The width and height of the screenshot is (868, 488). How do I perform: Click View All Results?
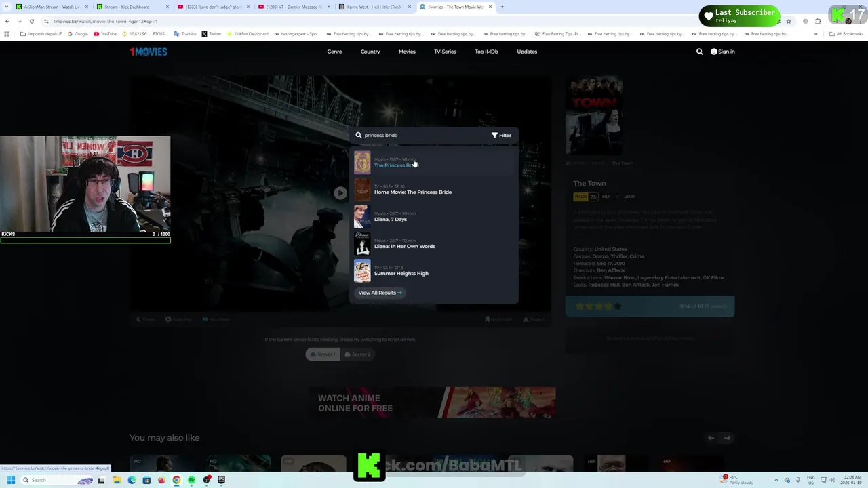pos(380,293)
